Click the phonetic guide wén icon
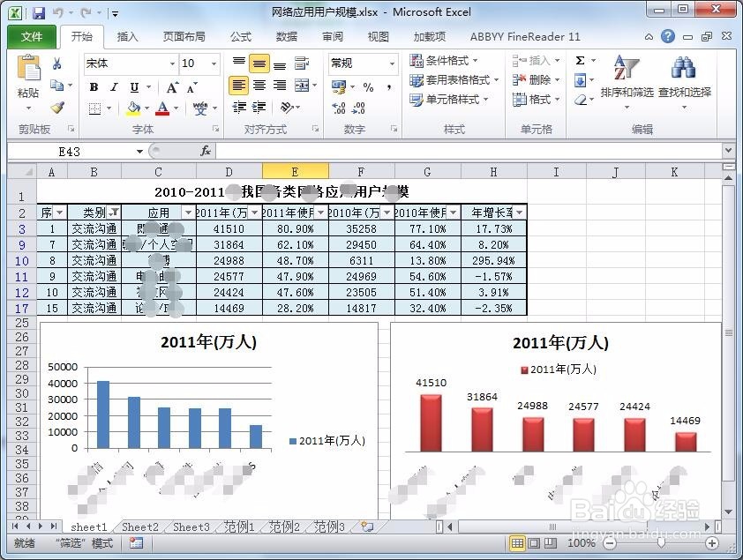 200,108
